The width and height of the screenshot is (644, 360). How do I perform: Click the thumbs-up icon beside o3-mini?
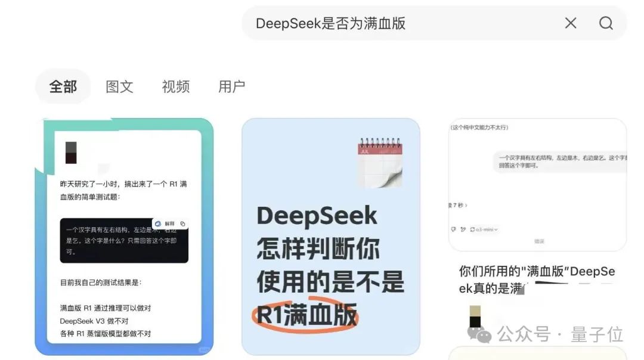pyautogui.click(x=453, y=229)
